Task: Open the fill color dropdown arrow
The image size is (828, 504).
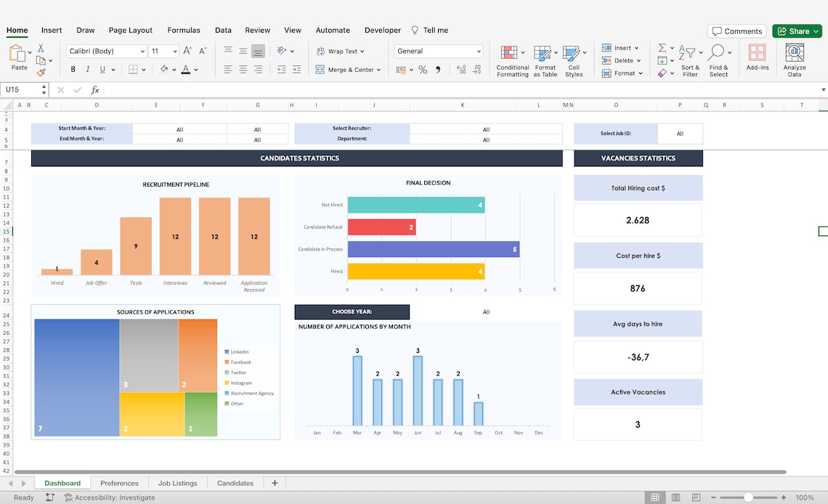Action: (173, 69)
